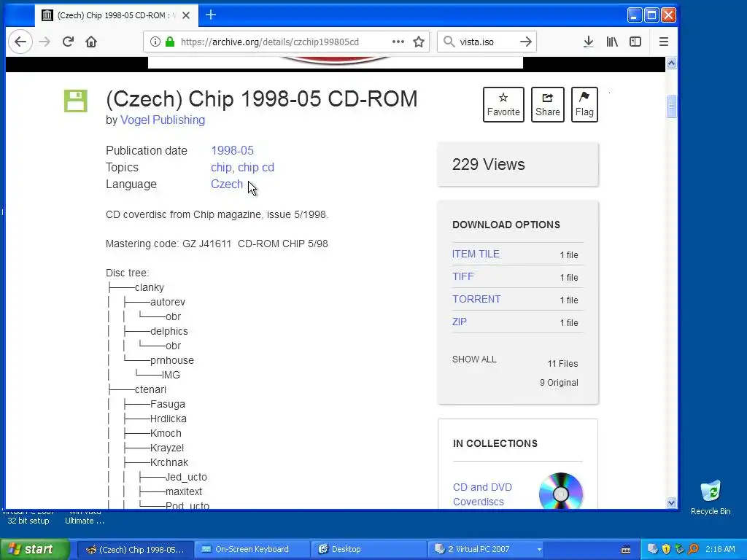Share this archive item
This screenshot has height=560, width=747.
pyautogui.click(x=548, y=104)
